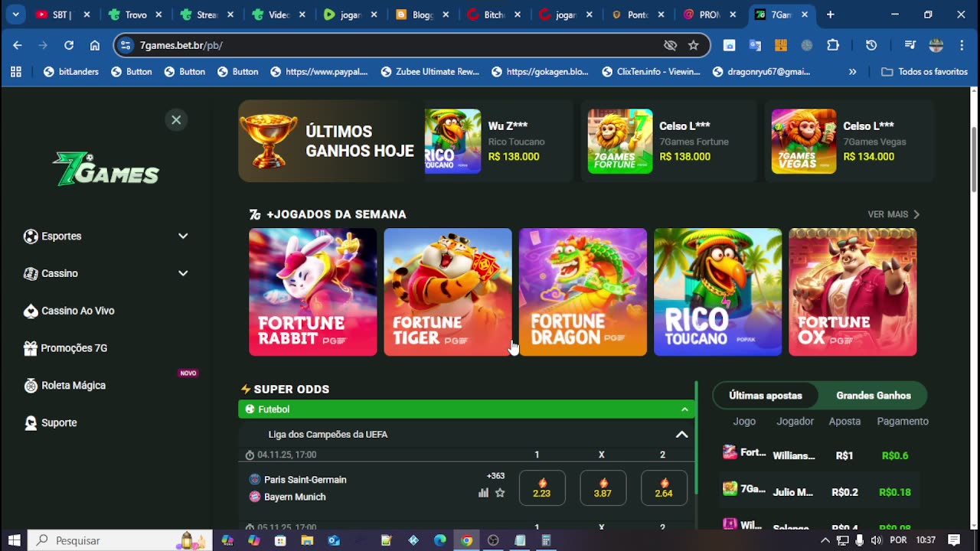Viewport: 980px width, 551px height.
Task: Click the tracking protection eye icon
Action: (x=671, y=45)
